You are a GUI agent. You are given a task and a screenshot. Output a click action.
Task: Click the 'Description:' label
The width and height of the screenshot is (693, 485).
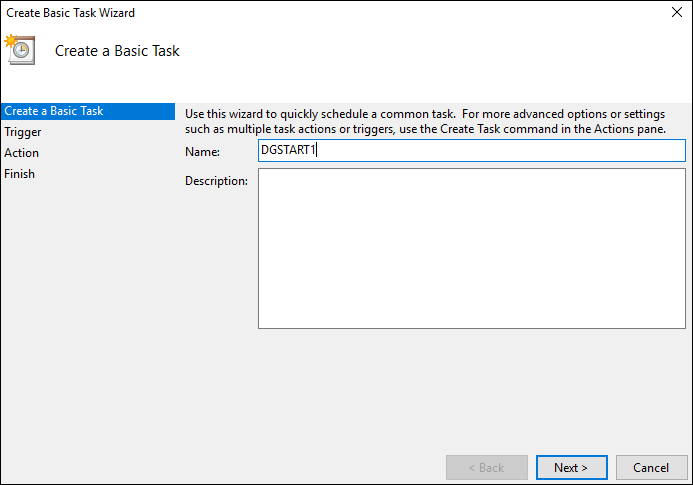[216, 181]
